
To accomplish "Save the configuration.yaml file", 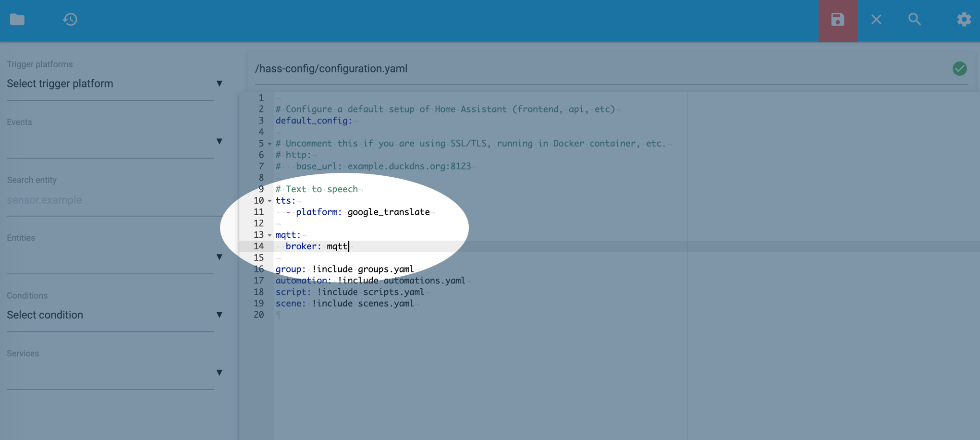I will (x=837, y=20).
